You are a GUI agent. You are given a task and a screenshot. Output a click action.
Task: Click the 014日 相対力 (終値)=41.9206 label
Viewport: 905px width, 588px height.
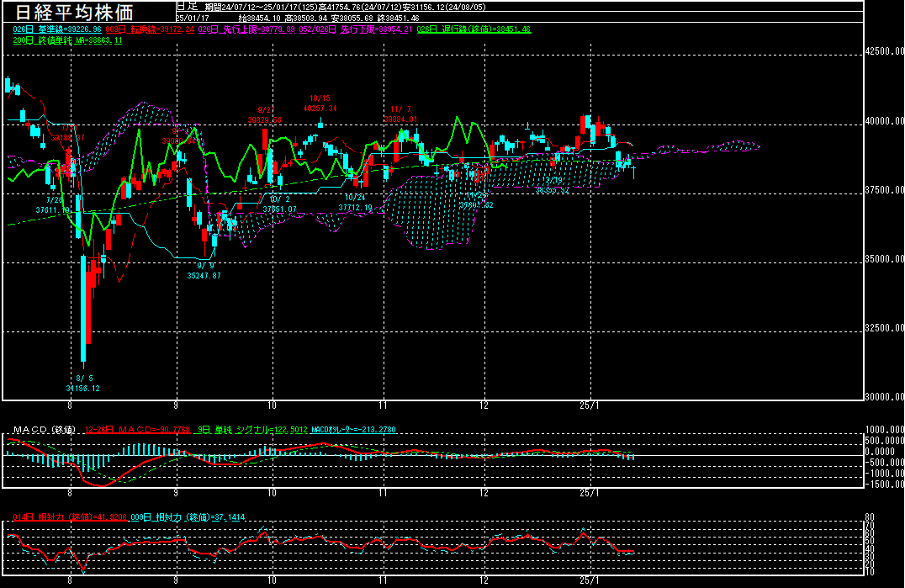(x=70, y=517)
